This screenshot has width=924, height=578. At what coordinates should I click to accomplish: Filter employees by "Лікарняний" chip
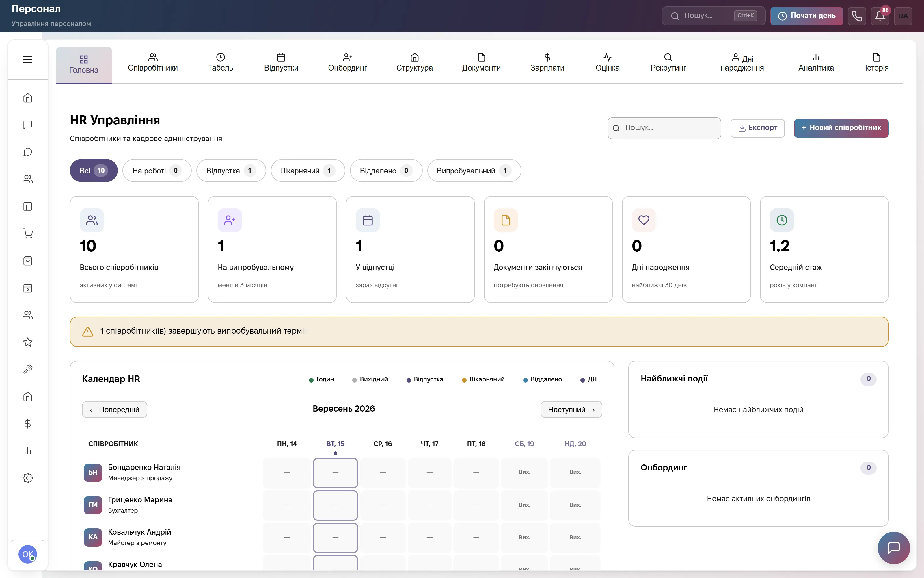(308, 171)
